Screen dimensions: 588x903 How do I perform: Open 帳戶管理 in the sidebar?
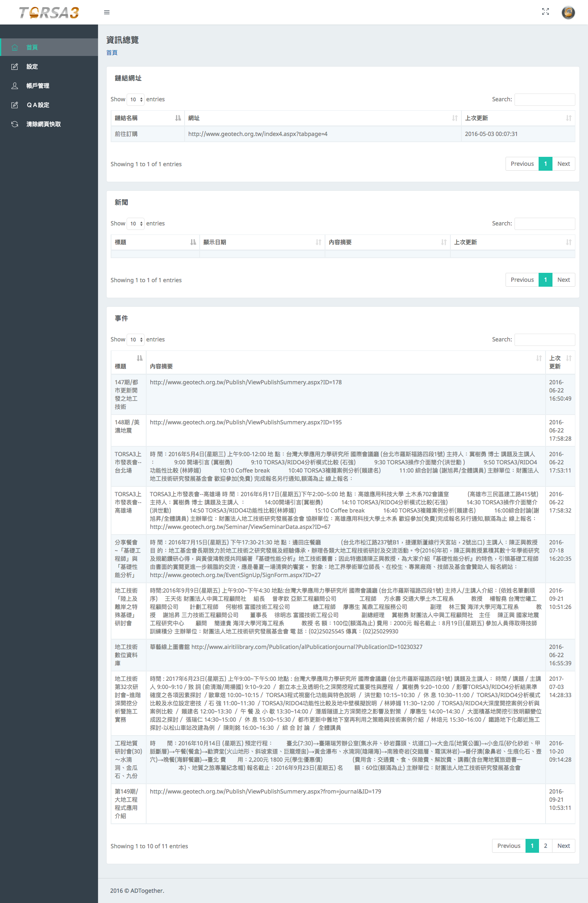point(38,86)
